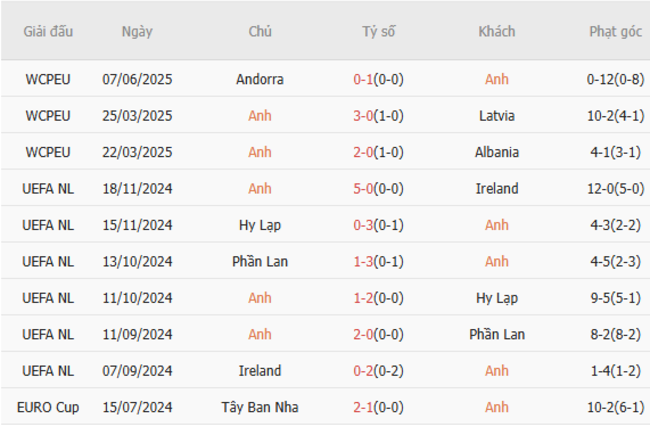Click the 5-0(0-0) score against Ireland
Viewport: 650px width, 435px height.
click(378, 189)
